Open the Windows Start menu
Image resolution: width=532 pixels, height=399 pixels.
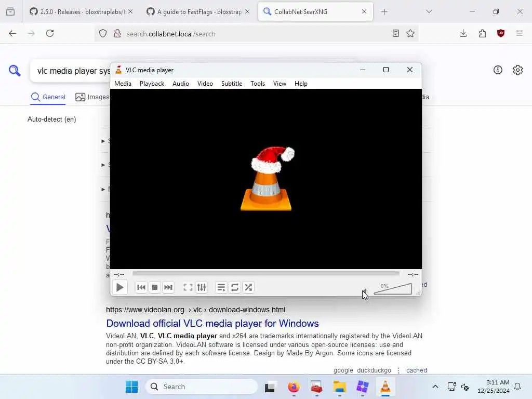[131, 387]
